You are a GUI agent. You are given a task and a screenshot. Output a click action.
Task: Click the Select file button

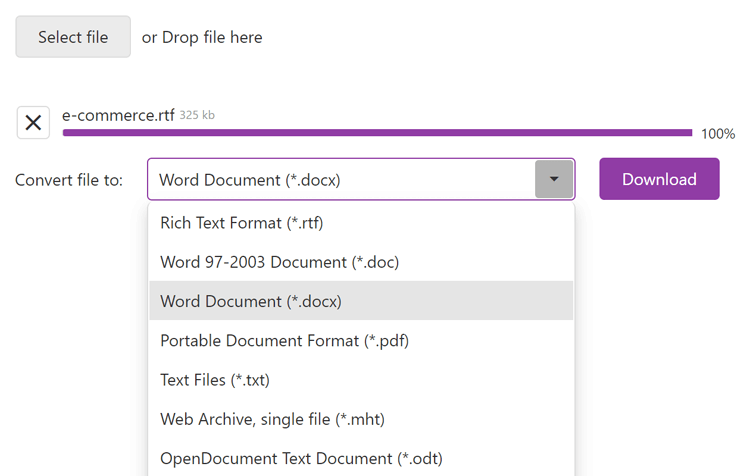tap(73, 37)
